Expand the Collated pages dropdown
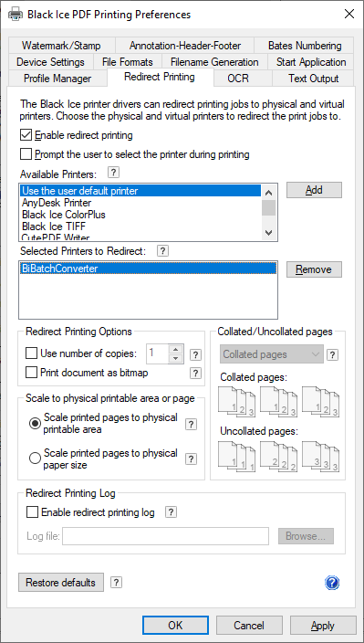364x643 pixels. pos(272,354)
